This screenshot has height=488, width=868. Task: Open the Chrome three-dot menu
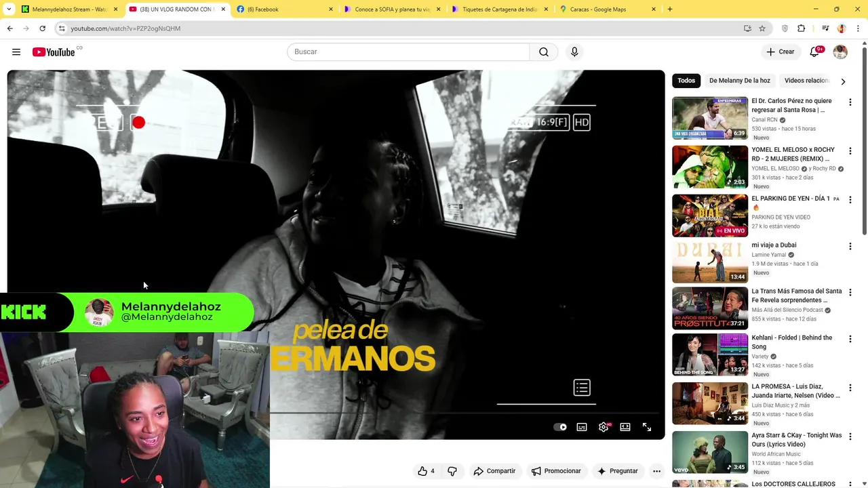pos(859,28)
